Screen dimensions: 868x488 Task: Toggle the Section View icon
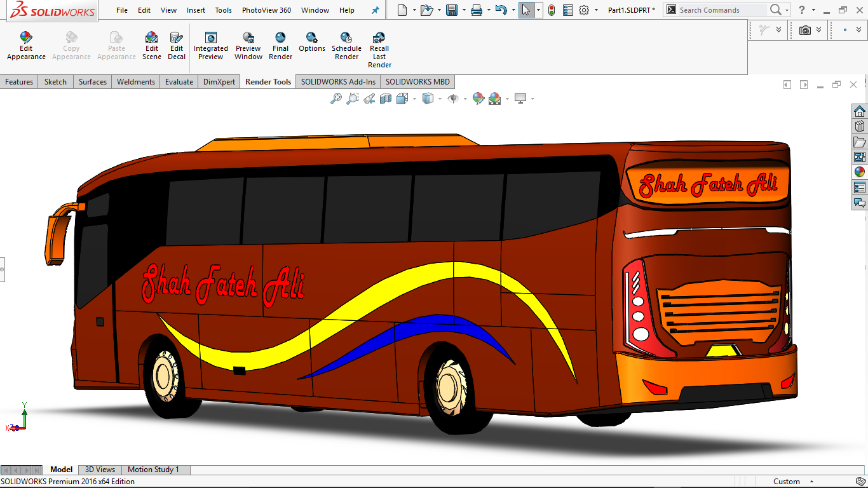pyautogui.click(x=386, y=98)
